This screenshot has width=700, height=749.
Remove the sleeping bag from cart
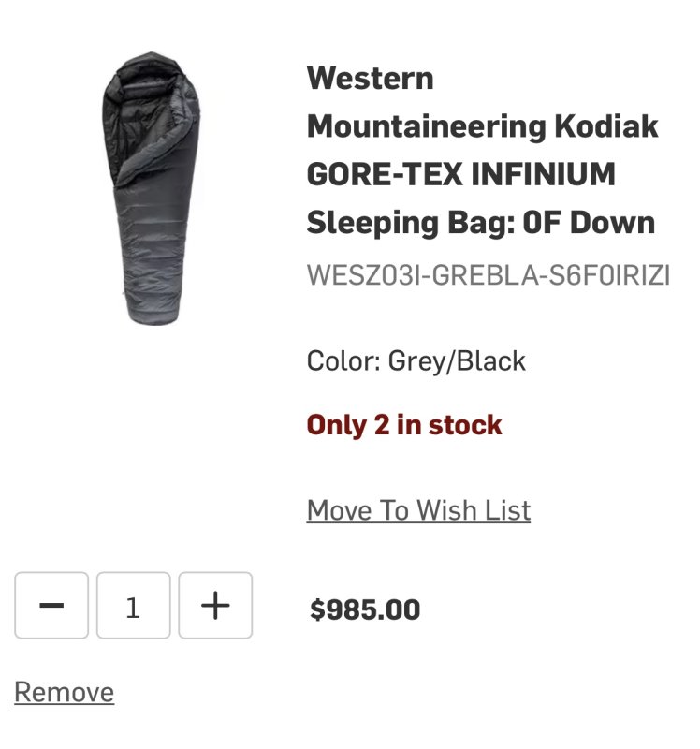coord(64,692)
